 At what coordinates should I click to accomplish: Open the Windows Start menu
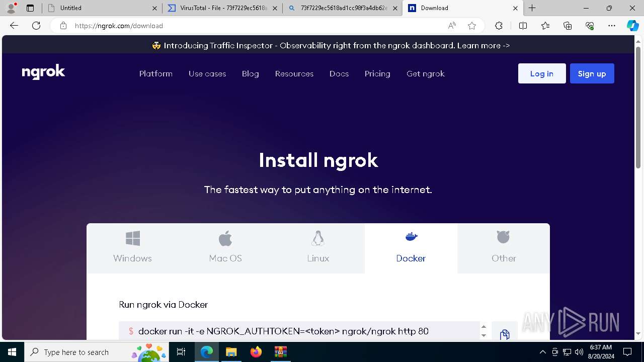point(12,352)
